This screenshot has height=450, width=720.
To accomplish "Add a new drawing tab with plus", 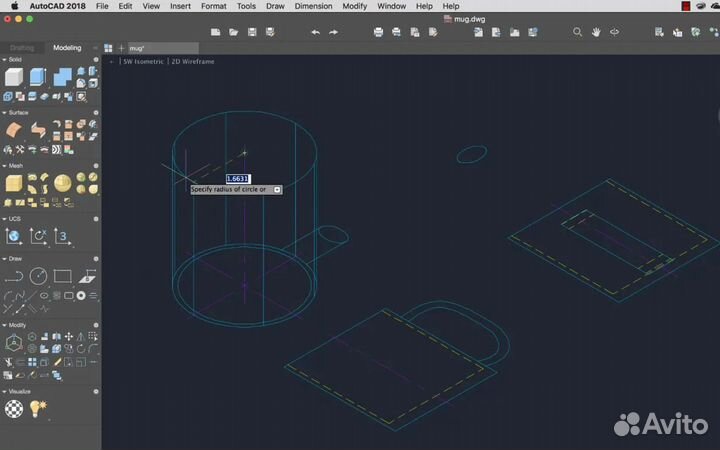I will coord(121,48).
